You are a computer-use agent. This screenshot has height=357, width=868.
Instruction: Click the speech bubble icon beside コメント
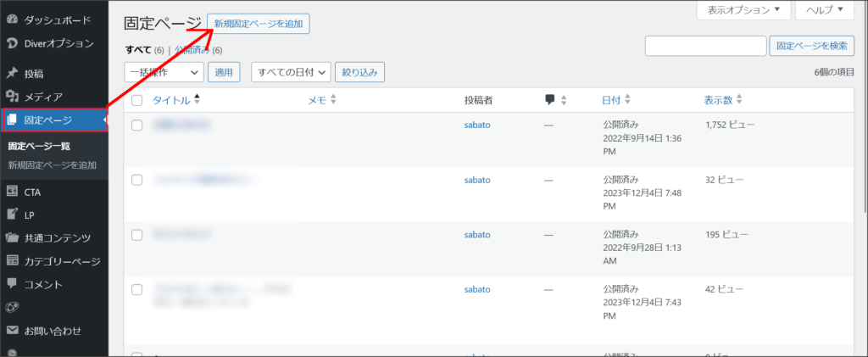12,284
